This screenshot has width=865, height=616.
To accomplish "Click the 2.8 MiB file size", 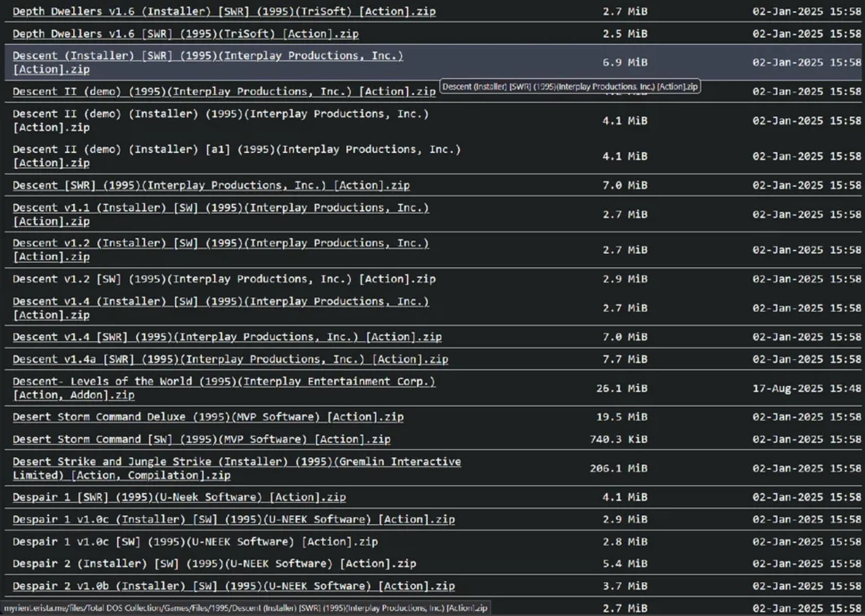I will pyautogui.click(x=625, y=541).
